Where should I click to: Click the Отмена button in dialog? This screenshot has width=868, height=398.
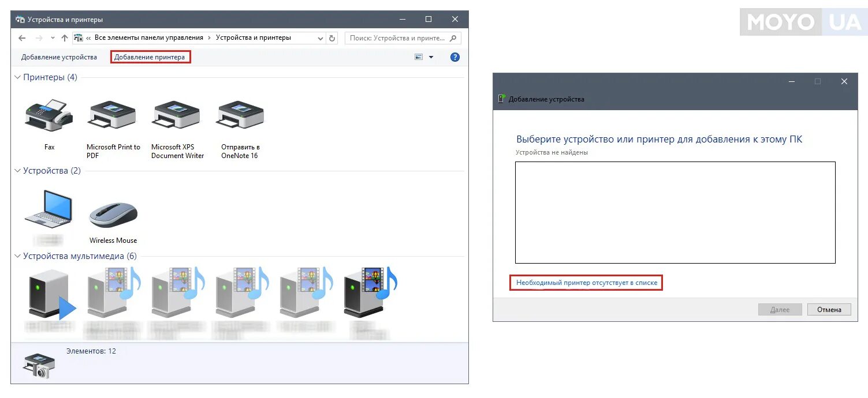pos(829,310)
